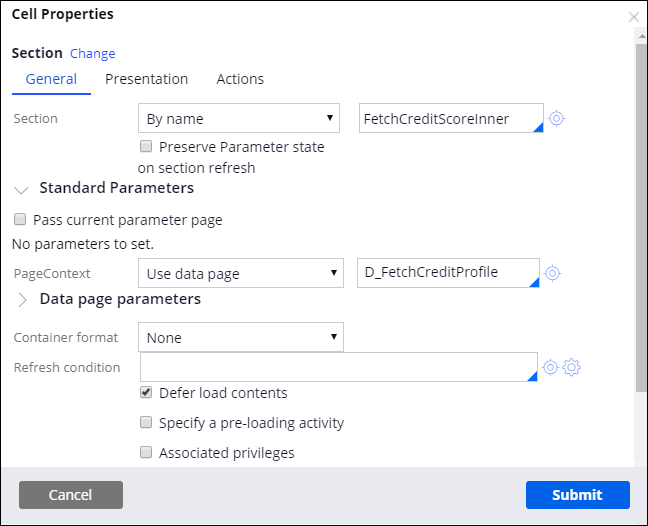Open the D_FetchCreditProfile data page rule icon
The height and width of the screenshot is (526, 648).
552,273
